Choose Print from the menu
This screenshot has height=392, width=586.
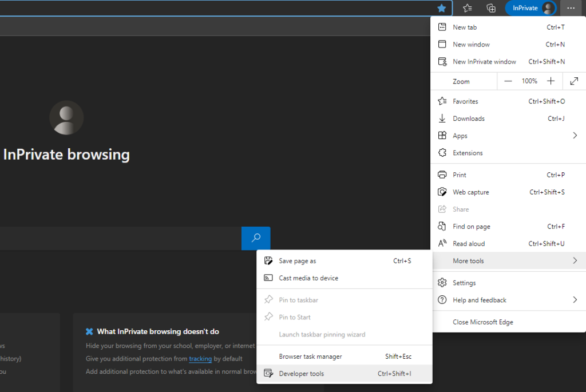coord(509,175)
